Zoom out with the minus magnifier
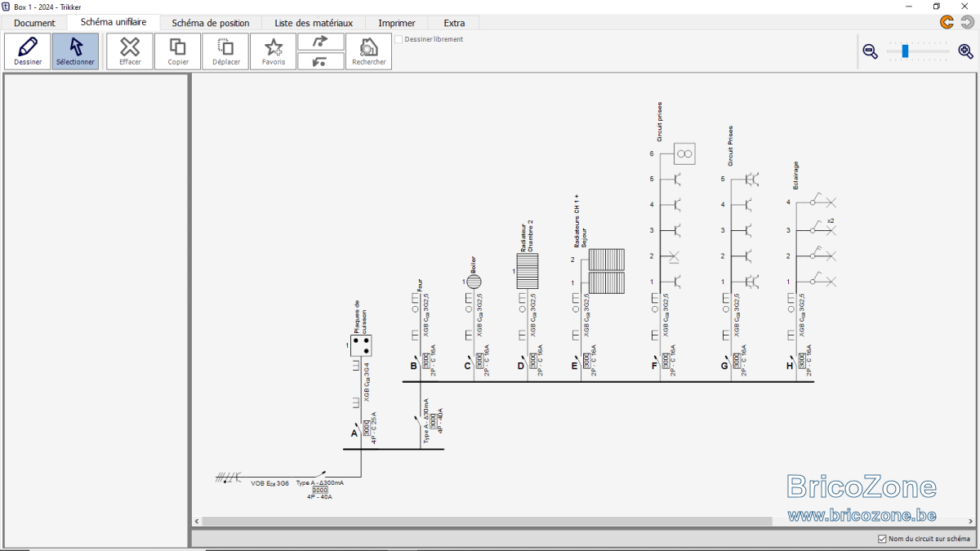 click(871, 51)
